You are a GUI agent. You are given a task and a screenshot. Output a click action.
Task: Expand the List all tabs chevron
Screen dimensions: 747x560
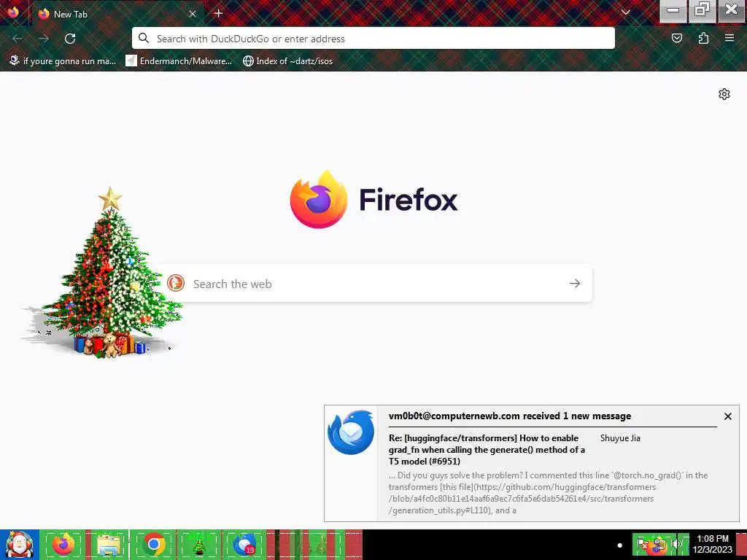tap(625, 12)
